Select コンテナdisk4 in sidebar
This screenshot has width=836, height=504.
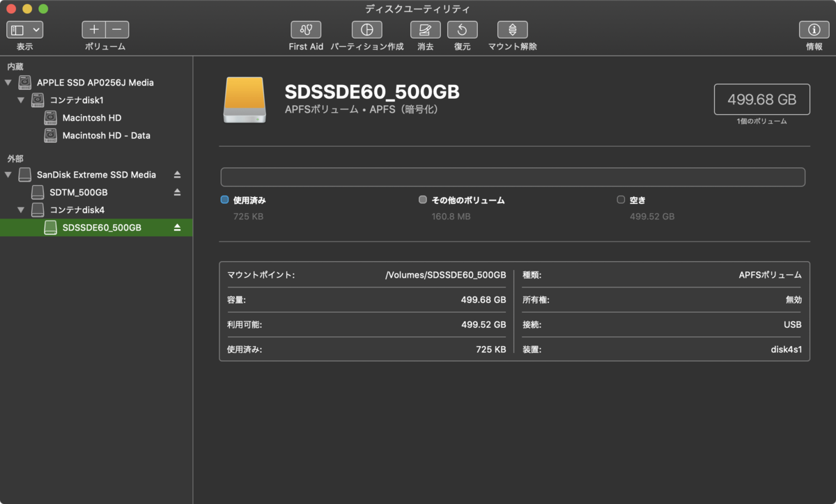tap(77, 210)
